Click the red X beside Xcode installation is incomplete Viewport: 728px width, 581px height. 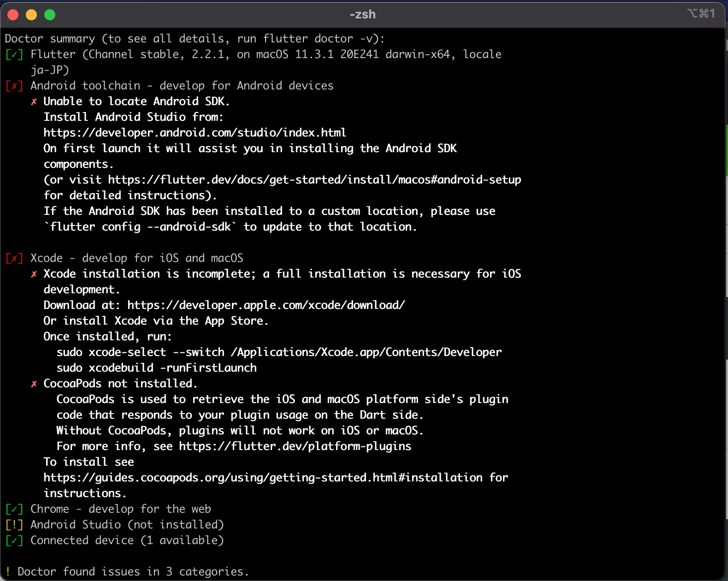point(34,274)
